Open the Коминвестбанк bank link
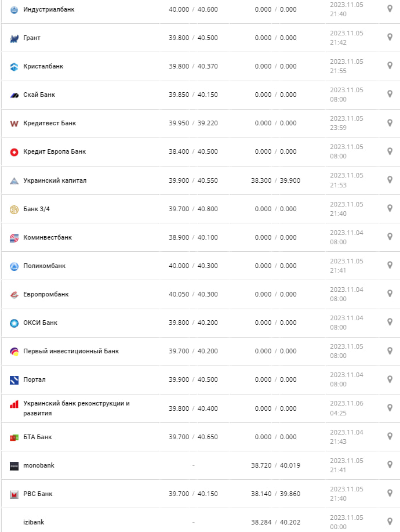Screen dimensions: 400x532 tap(48, 237)
